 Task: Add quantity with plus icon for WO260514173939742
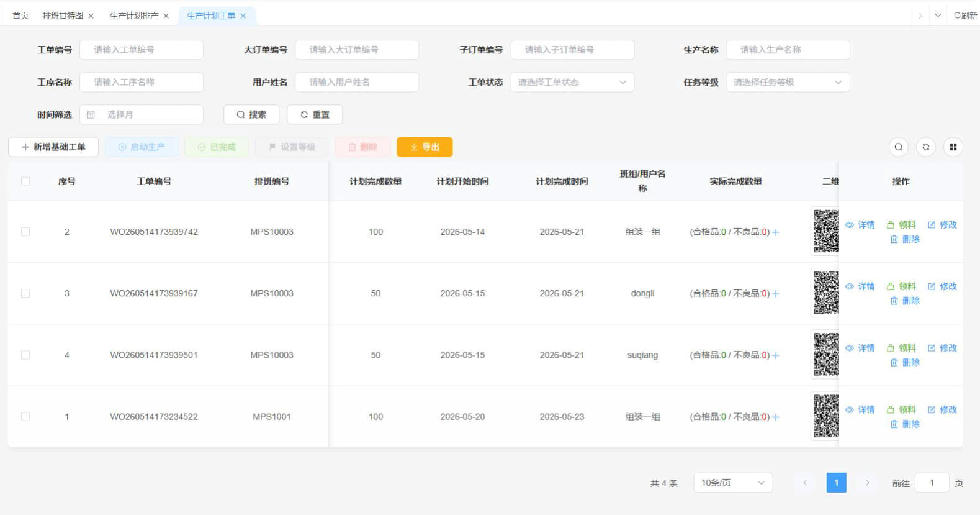pos(776,232)
